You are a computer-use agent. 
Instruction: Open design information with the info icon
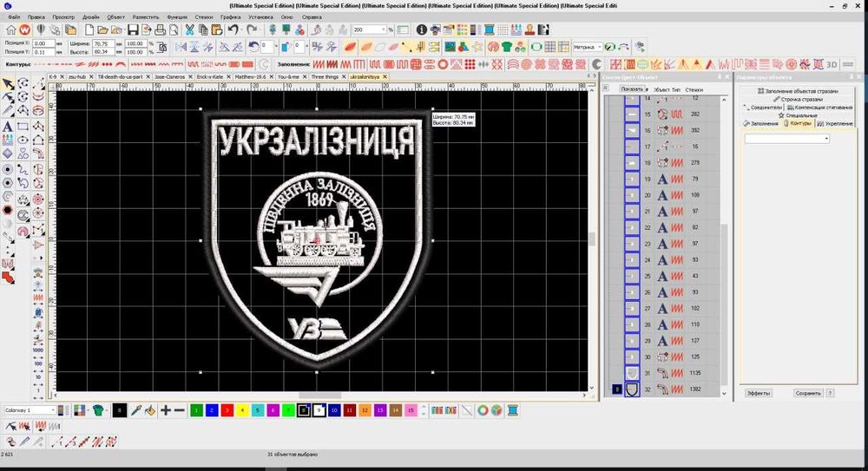[x=422, y=29]
